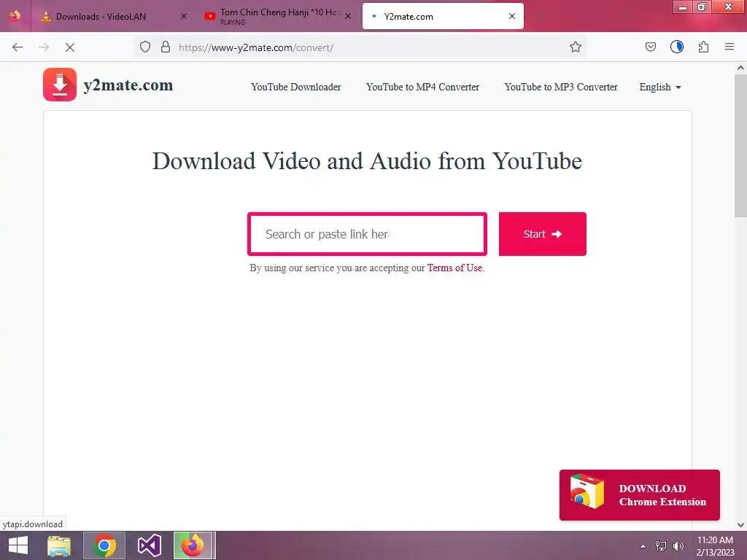Click the y2mate red download logo icon
The image size is (747, 560).
pos(60,85)
